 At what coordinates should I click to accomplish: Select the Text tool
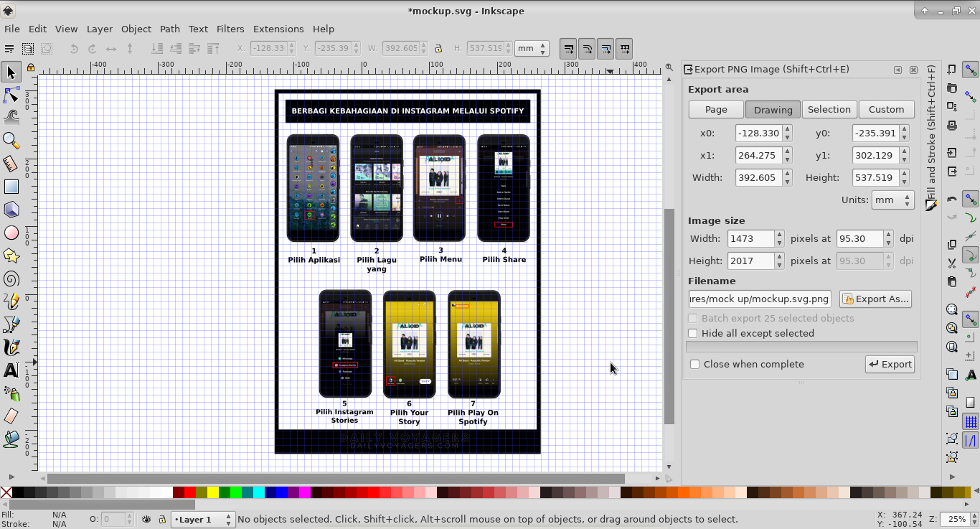click(11, 370)
